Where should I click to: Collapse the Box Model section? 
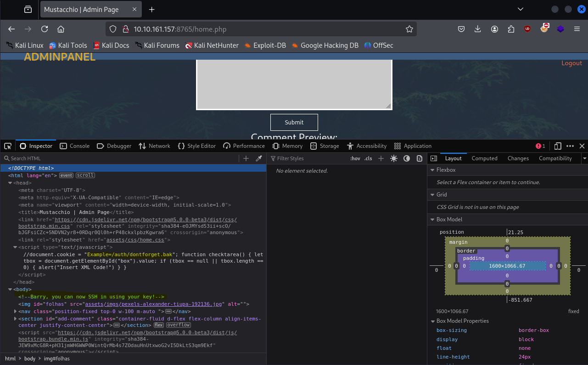432,219
